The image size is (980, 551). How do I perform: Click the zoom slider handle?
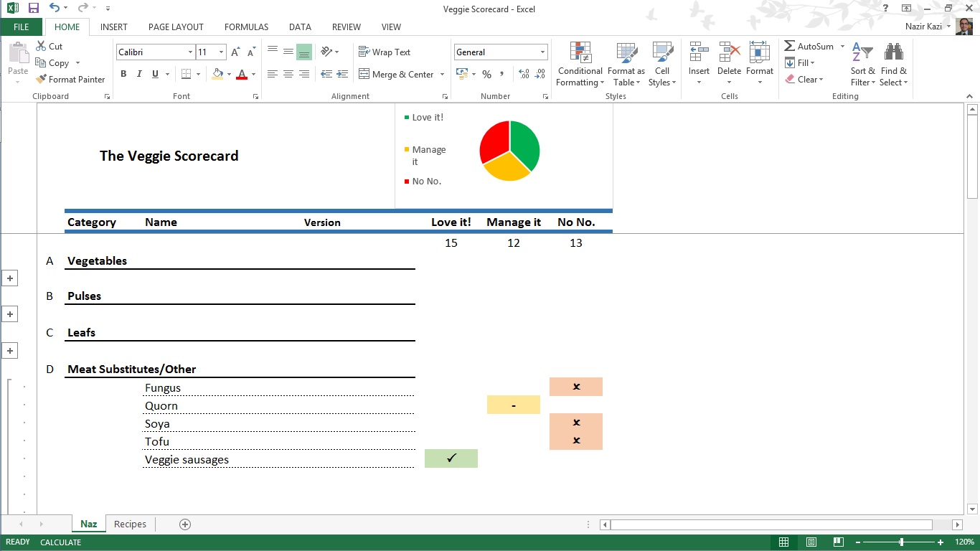(902, 542)
